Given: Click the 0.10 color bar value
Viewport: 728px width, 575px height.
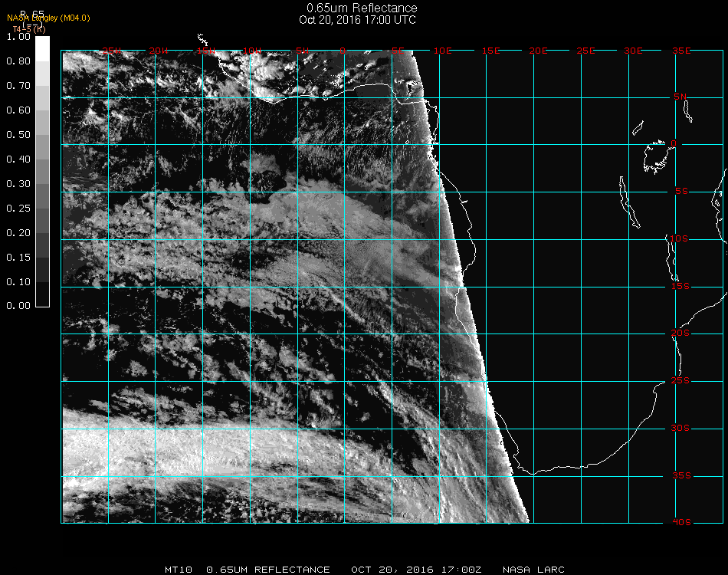Looking at the screenshot, I should (18, 282).
